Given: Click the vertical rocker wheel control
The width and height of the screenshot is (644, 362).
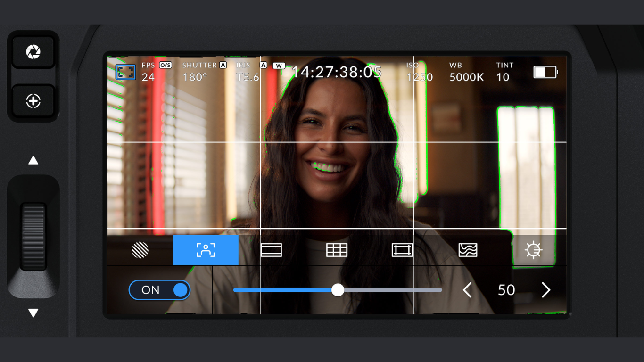Looking at the screenshot, I should [x=33, y=237].
